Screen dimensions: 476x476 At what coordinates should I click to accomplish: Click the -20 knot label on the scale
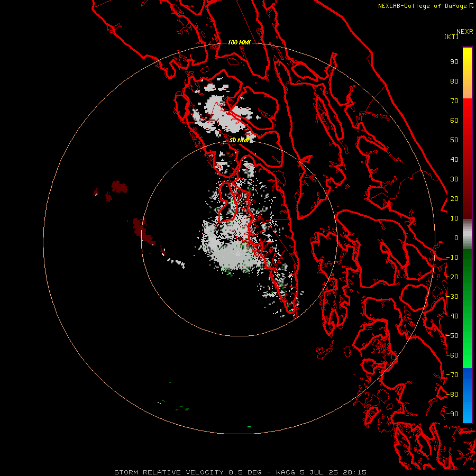[452, 277]
